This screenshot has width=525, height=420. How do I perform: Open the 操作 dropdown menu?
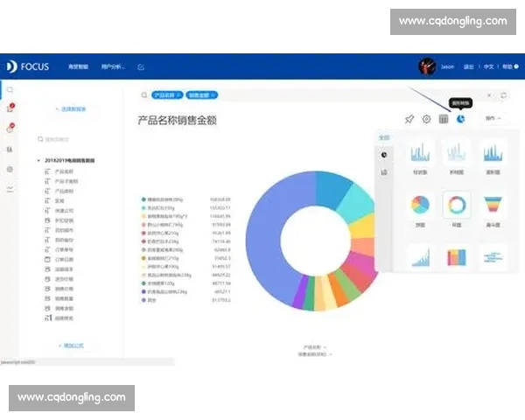[x=493, y=119]
